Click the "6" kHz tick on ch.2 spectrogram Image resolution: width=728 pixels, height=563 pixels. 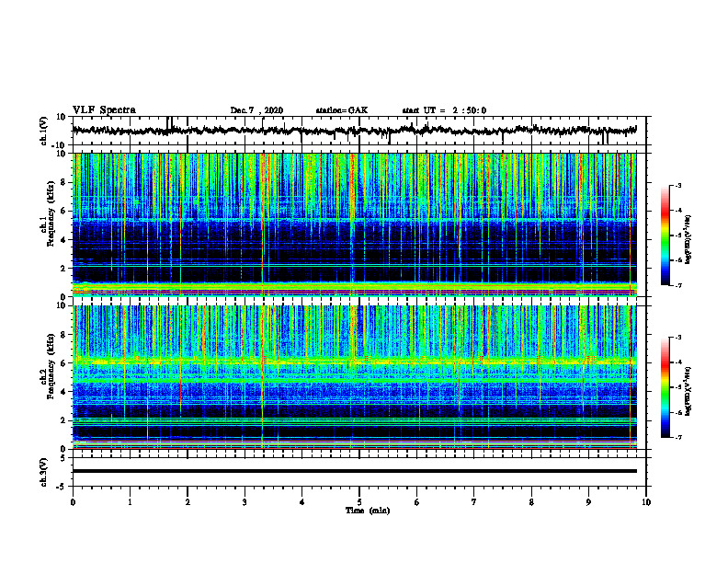(63, 363)
